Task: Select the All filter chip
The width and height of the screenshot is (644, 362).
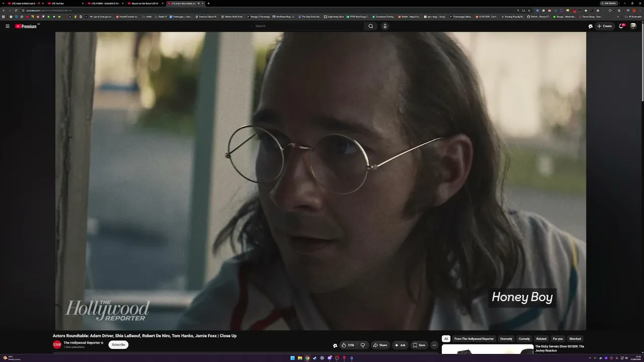Action: pyautogui.click(x=446, y=339)
